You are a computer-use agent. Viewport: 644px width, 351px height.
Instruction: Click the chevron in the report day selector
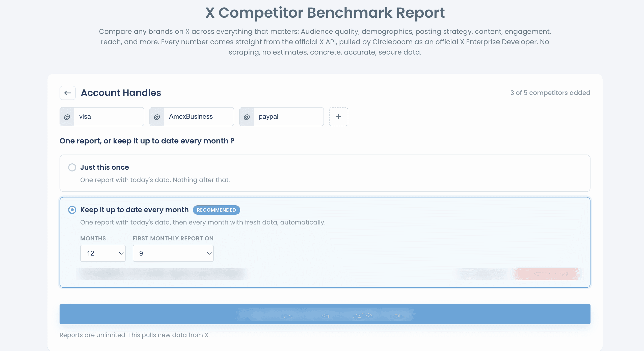pyautogui.click(x=209, y=253)
